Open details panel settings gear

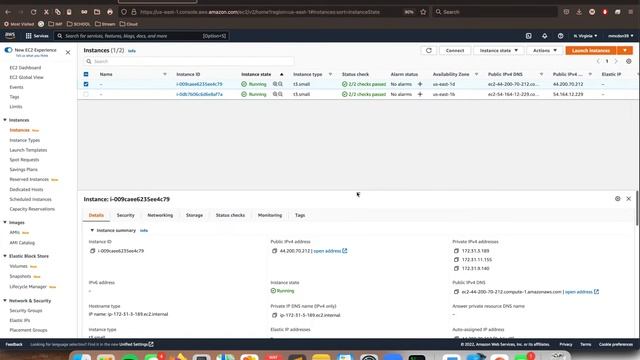coord(618,199)
